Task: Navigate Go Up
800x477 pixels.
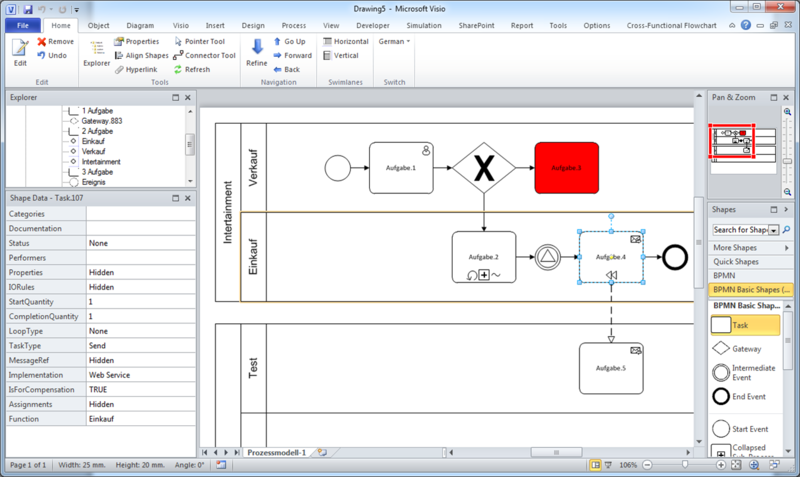Action: [290, 41]
